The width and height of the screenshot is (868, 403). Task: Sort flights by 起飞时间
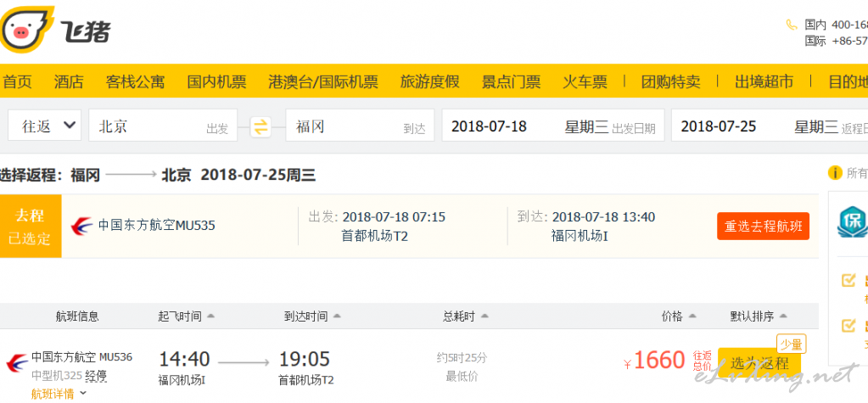point(186,316)
